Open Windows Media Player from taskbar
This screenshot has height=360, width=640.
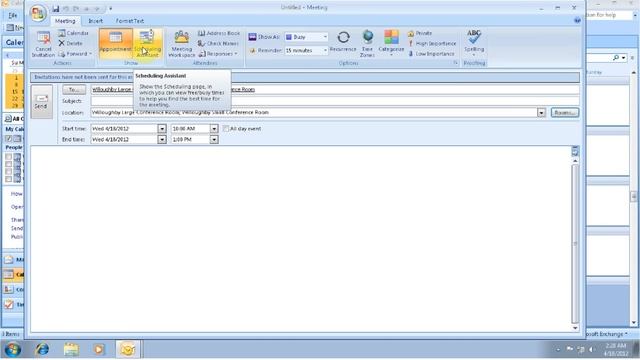(99, 349)
